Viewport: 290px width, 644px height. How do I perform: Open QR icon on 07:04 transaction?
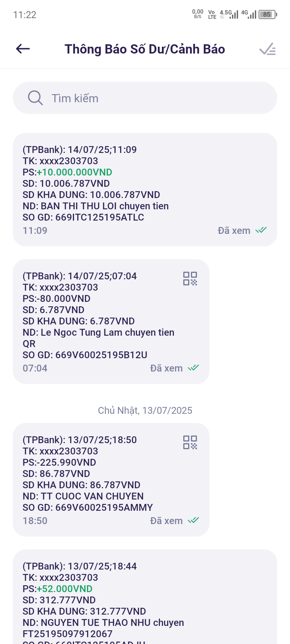[190, 279]
